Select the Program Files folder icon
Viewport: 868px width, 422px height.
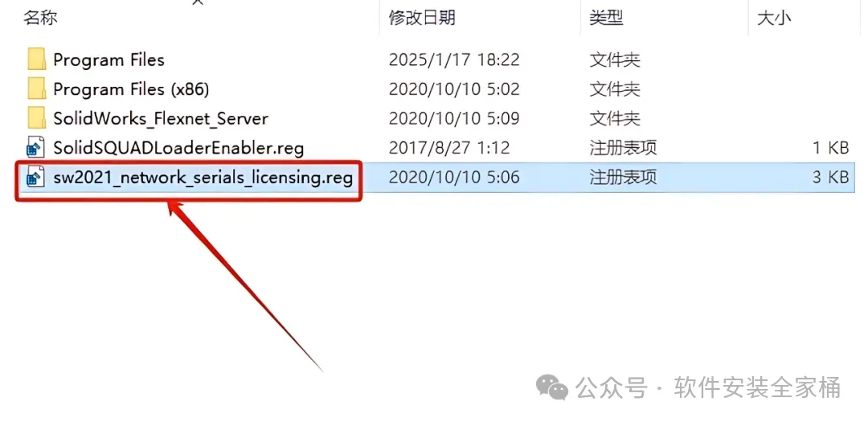[x=36, y=59]
